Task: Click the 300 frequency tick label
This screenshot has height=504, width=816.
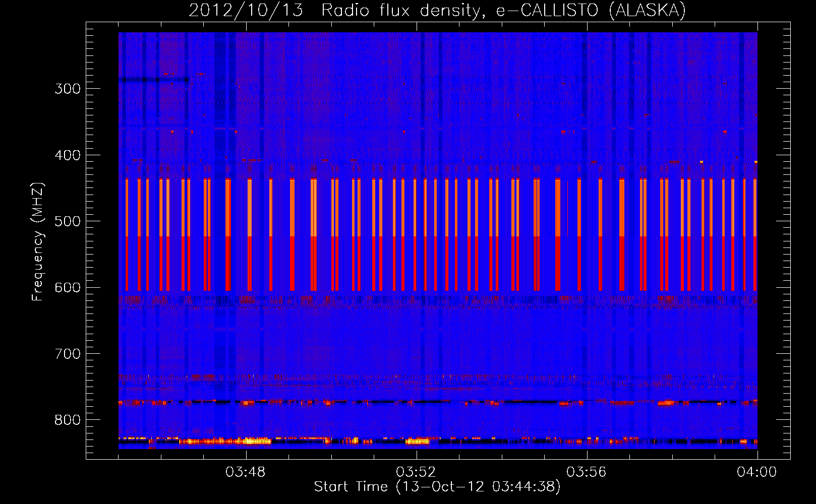Action: click(x=68, y=89)
